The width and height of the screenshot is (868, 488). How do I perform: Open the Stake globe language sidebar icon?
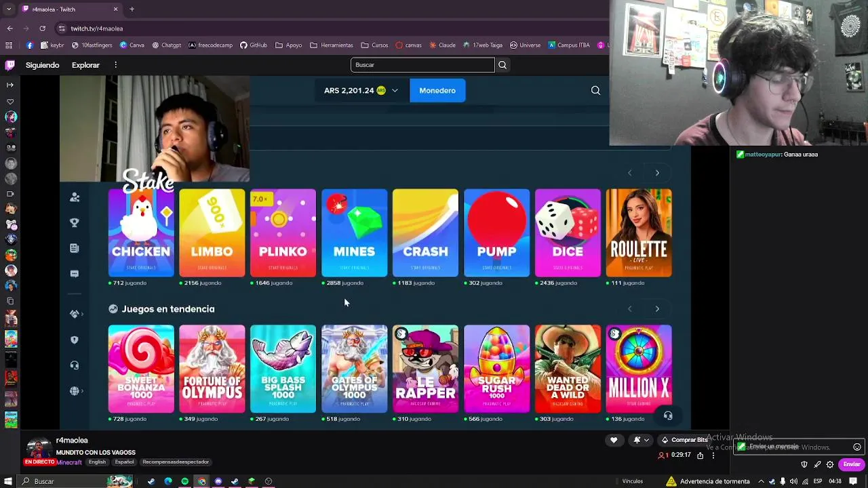pos(75,391)
